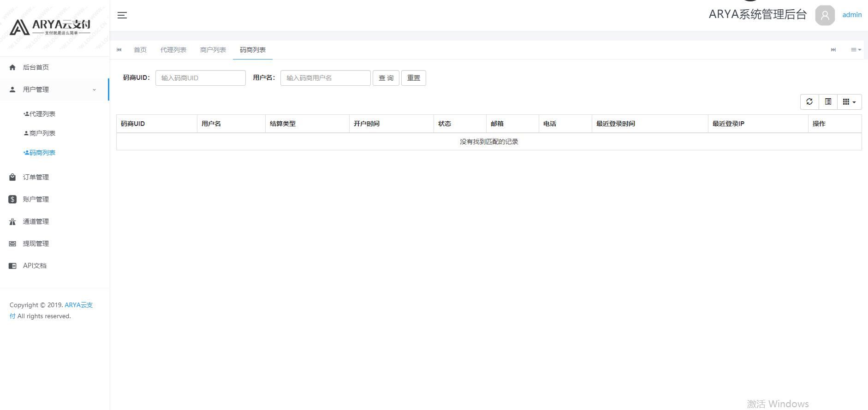Open the columns dropdown grid icon

coord(850,102)
